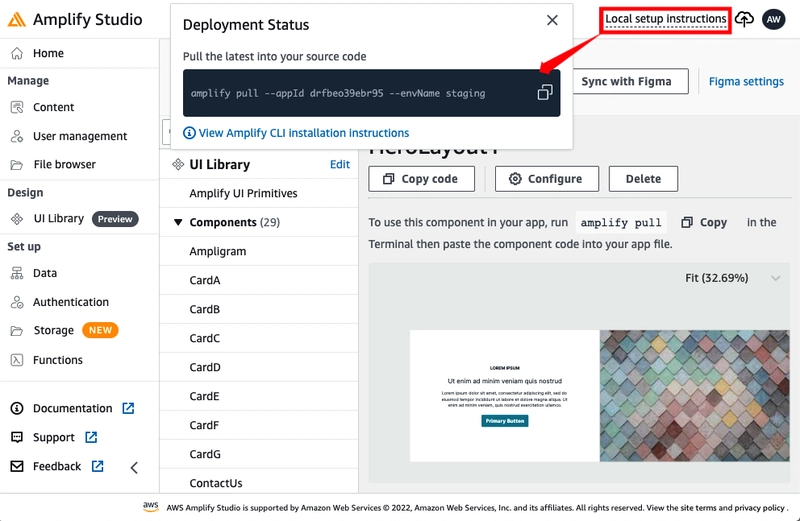The height and width of the screenshot is (521, 800).
Task: Click the Feedback envelope icon
Action: tap(17, 466)
